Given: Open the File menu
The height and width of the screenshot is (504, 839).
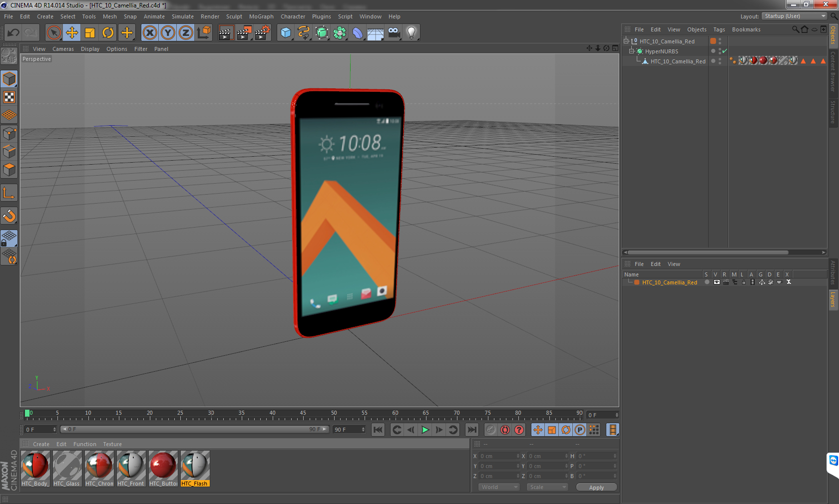Looking at the screenshot, I should pyautogui.click(x=8, y=16).
